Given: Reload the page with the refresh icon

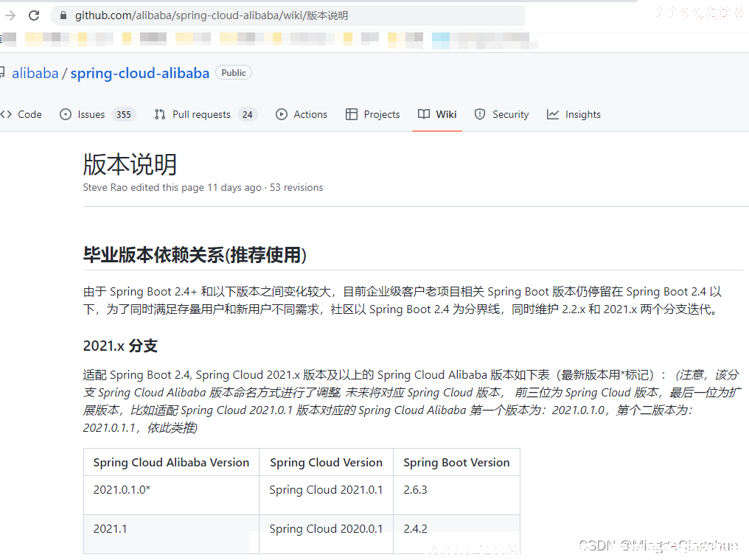Looking at the screenshot, I should [34, 15].
